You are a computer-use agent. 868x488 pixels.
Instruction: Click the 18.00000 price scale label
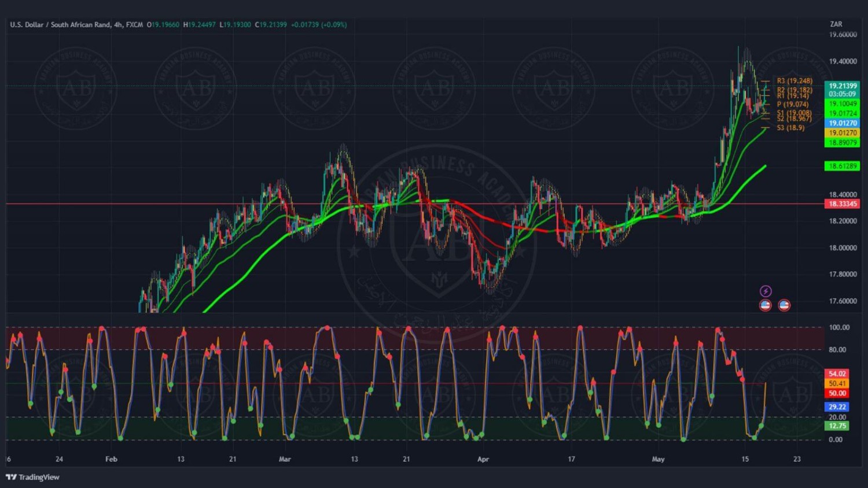point(843,248)
